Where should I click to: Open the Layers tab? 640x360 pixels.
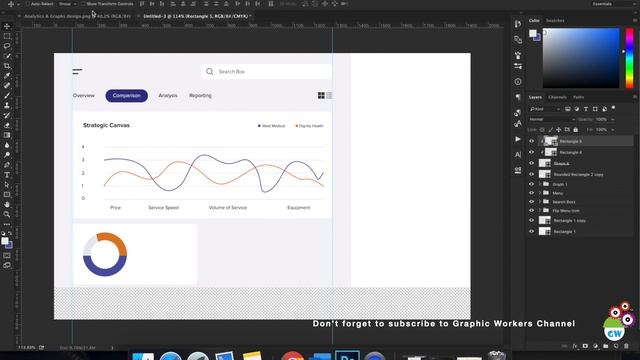tap(535, 97)
